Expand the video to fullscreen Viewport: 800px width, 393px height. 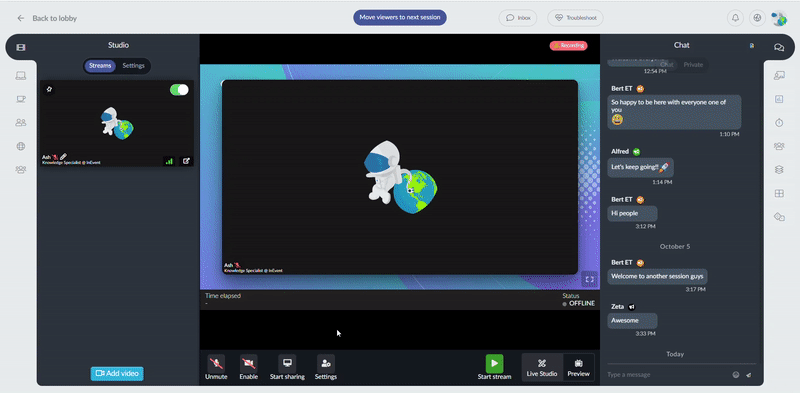point(589,279)
